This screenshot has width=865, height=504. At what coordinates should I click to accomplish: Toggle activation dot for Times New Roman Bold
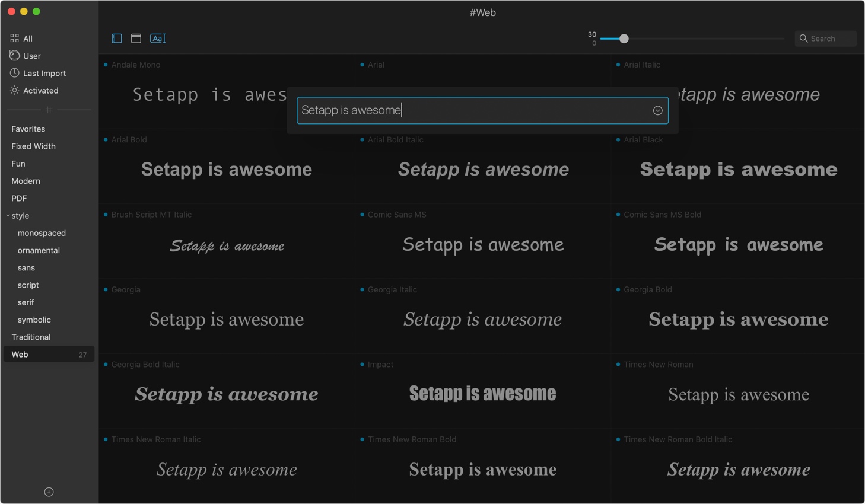(362, 439)
